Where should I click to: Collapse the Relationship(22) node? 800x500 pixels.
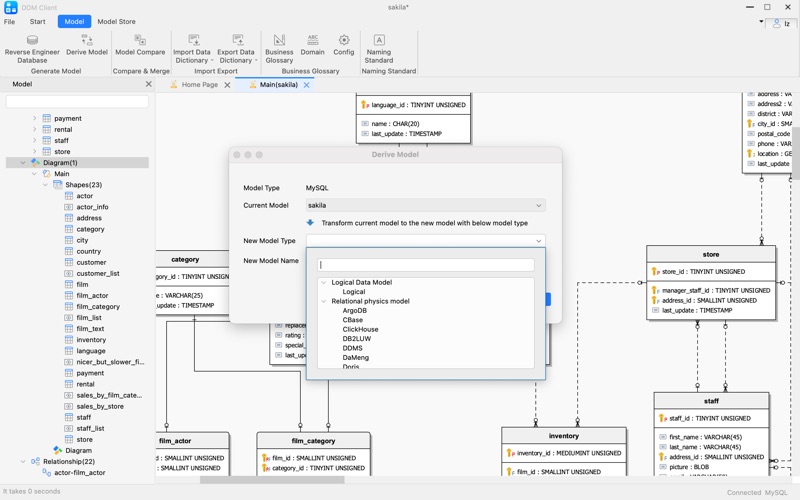tap(23, 462)
